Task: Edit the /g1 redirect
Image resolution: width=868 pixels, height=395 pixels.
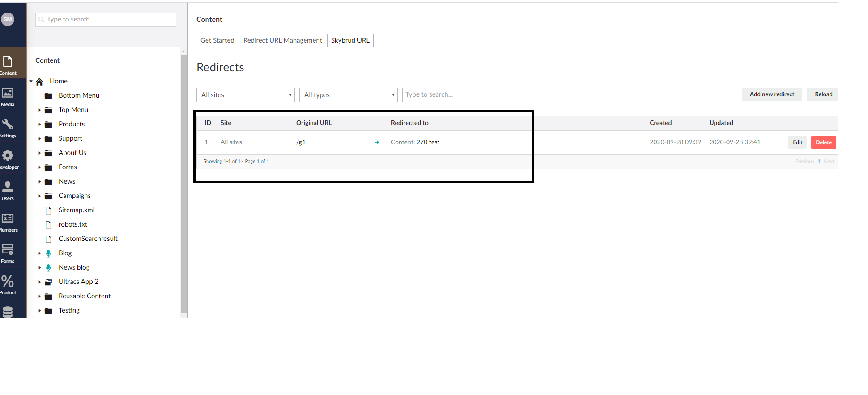Action: pyautogui.click(x=797, y=142)
